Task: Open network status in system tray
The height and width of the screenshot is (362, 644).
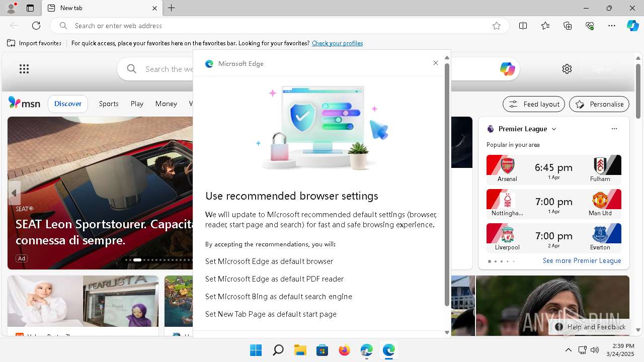Action: coord(582,350)
